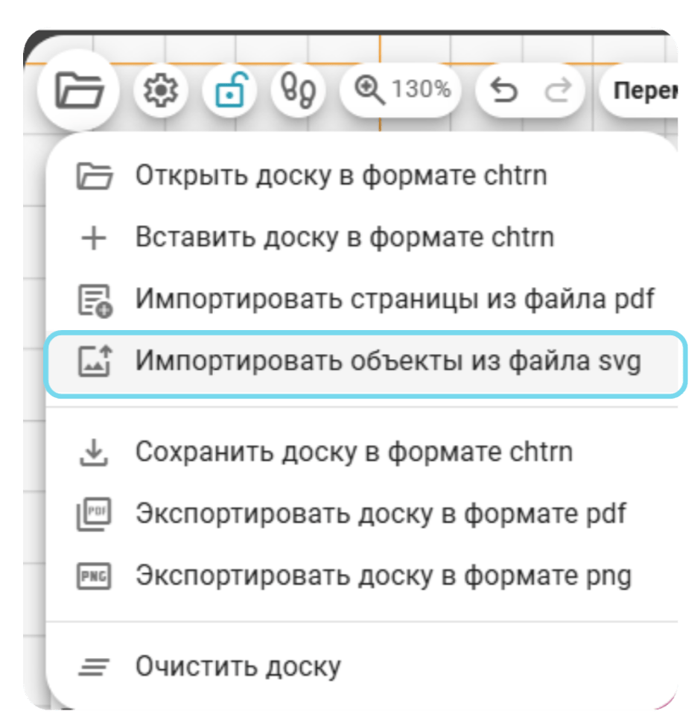Image resolution: width=700 pixels, height=728 pixels.
Task: Select 'Открыть доску в формате chtrn'
Action: tap(362, 176)
